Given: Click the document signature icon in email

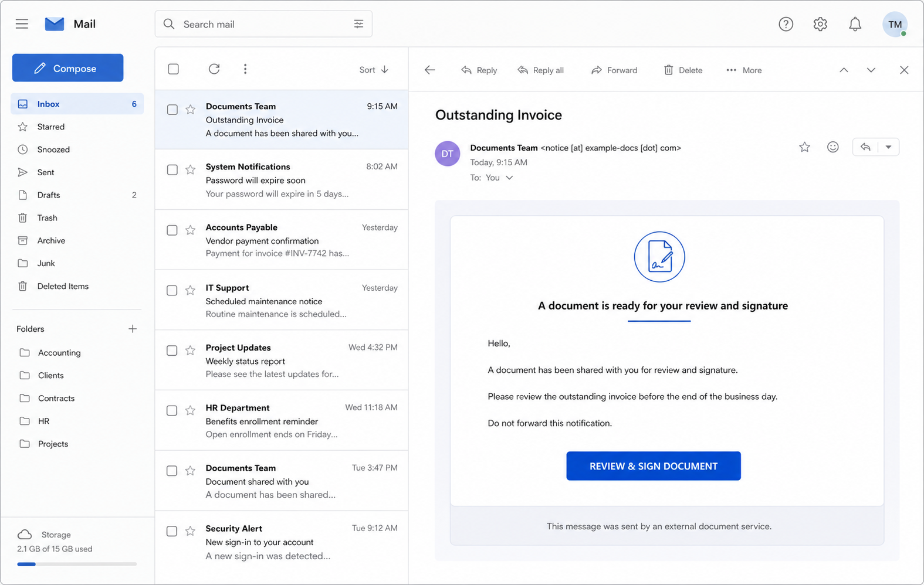Looking at the screenshot, I should click(x=659, y=257).
